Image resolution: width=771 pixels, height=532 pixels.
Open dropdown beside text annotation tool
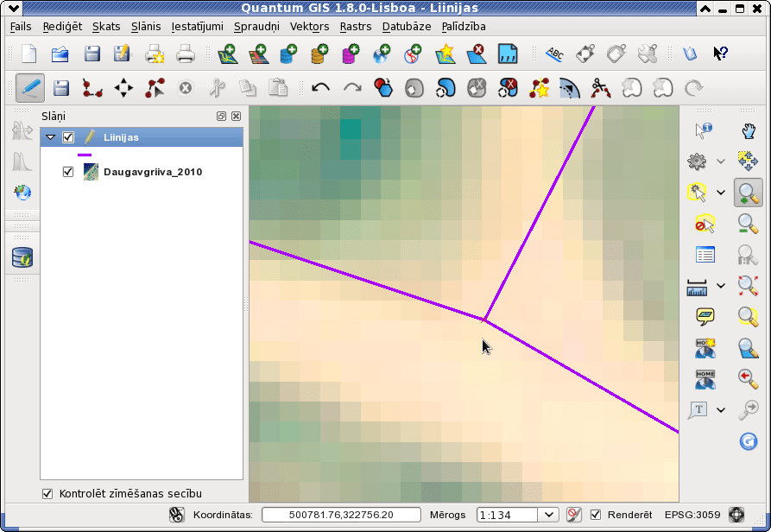[721, 410]
